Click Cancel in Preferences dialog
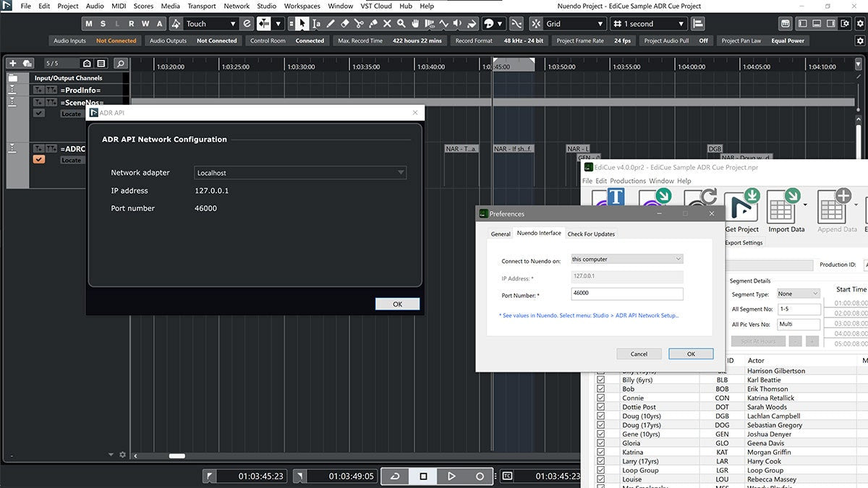 pos(639,354)
